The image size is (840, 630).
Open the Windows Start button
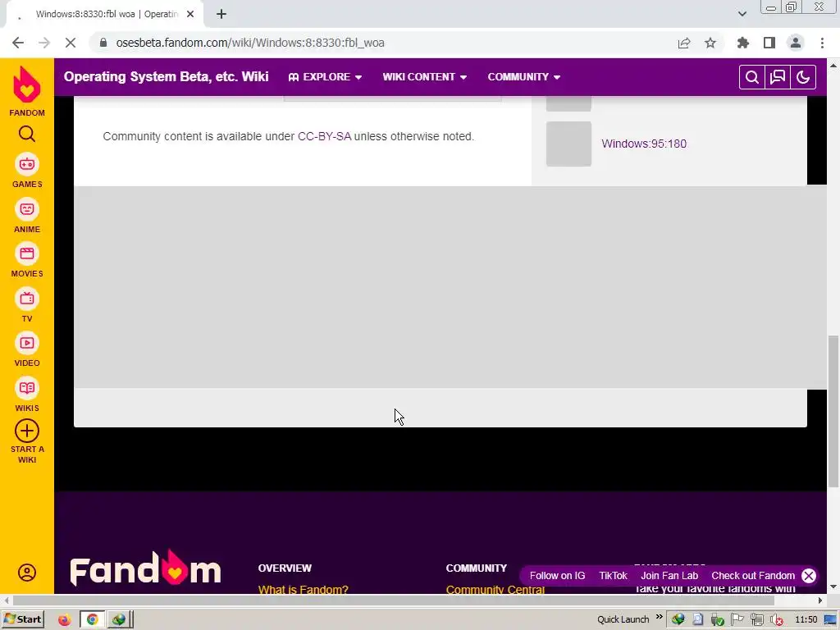tap(22, 619)
